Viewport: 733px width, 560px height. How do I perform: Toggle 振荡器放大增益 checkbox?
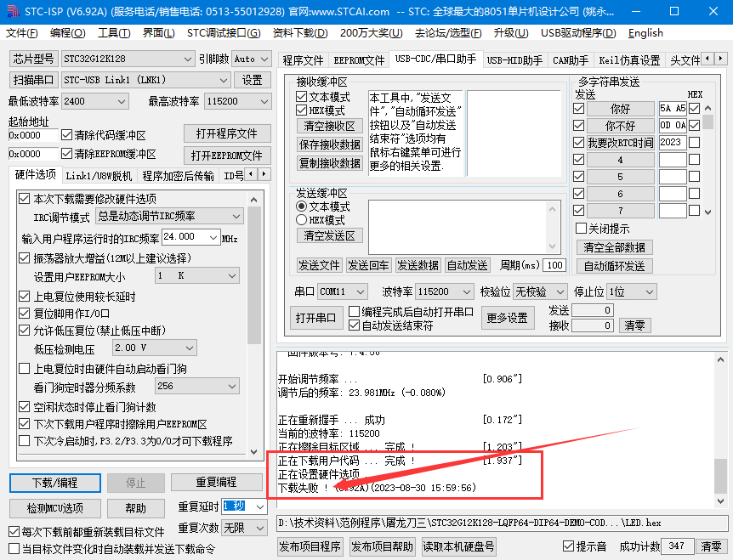pos(25,258)
